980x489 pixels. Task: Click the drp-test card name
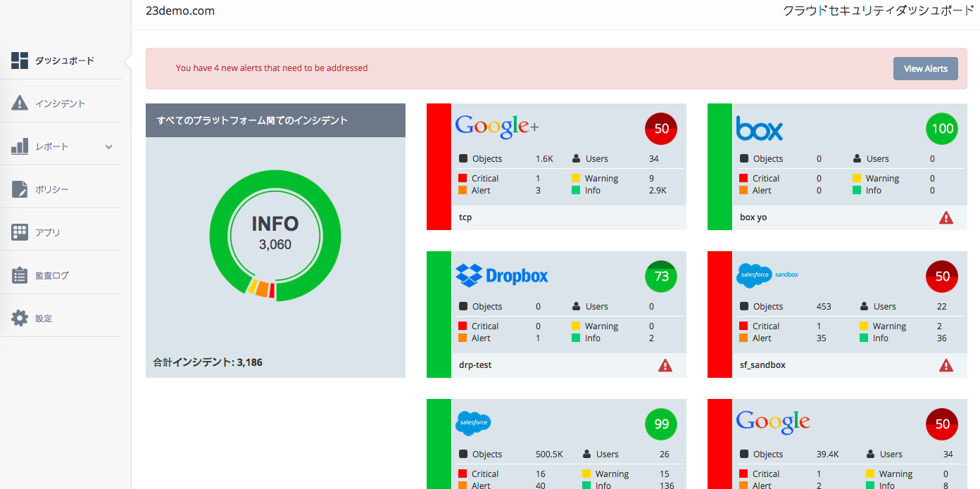point(475,365)
